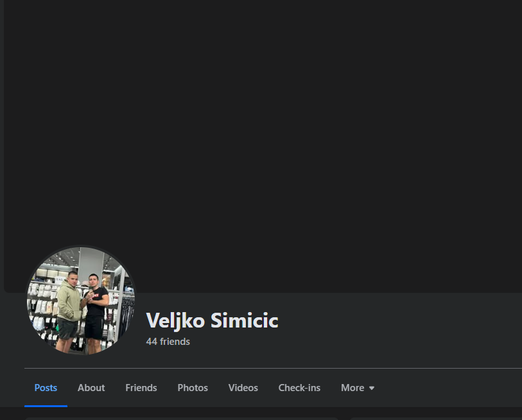Click the number 44 in the friends count
Viewport: 522px width, 420px height.
[x=152, y=342]
